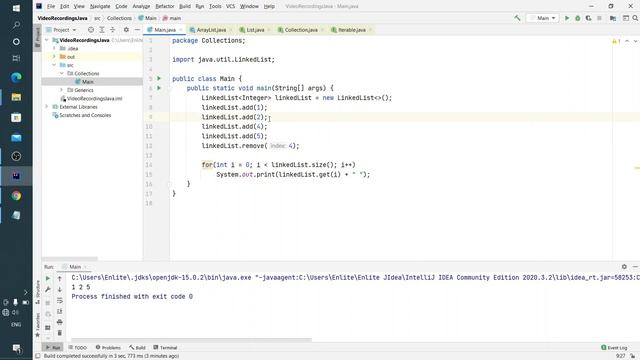This screenshot has width=640, height=360.
Task: Collapse all in the Project panel
Action: 113,30
